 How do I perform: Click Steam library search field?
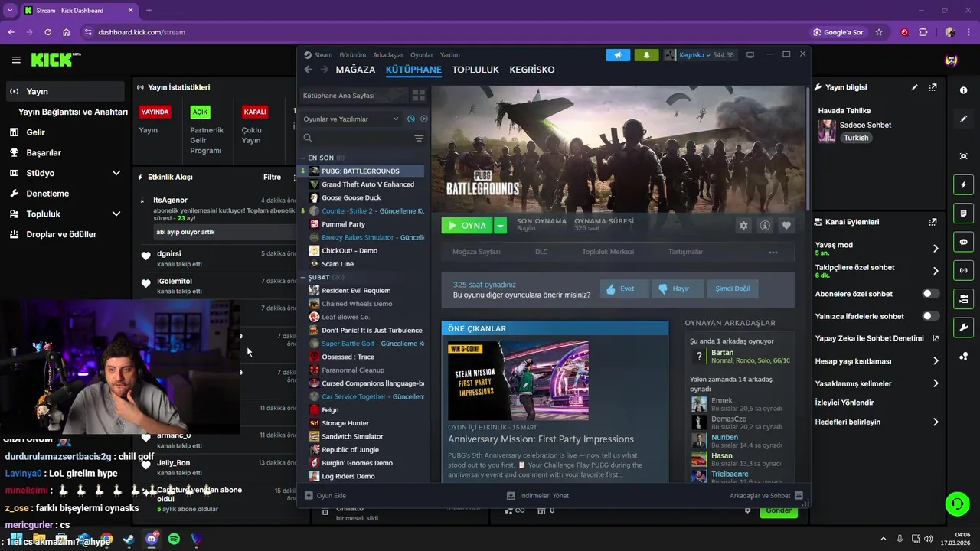(x=355, y=139)
